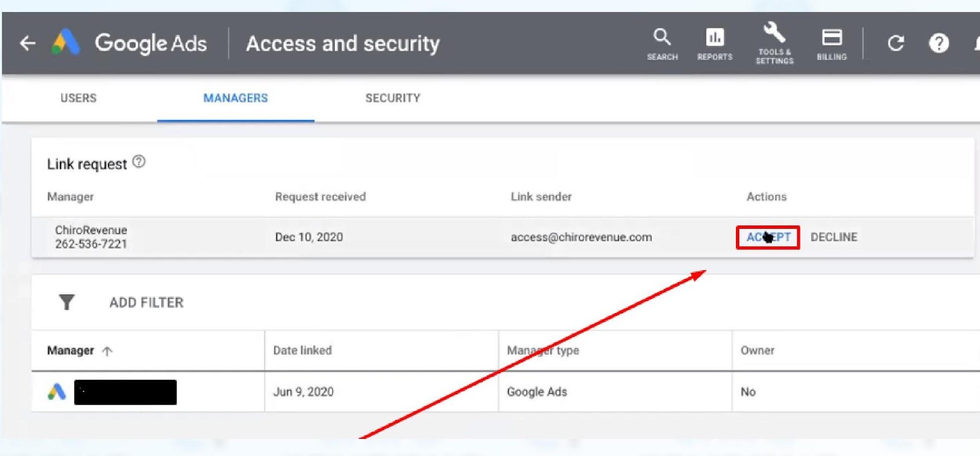Click the back arrow icon
The height and width of the screenshot is (456, 980).
(28, 43)
